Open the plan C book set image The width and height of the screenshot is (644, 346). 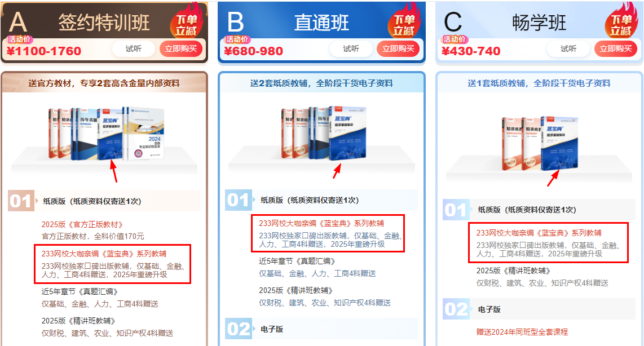[540, 143]
